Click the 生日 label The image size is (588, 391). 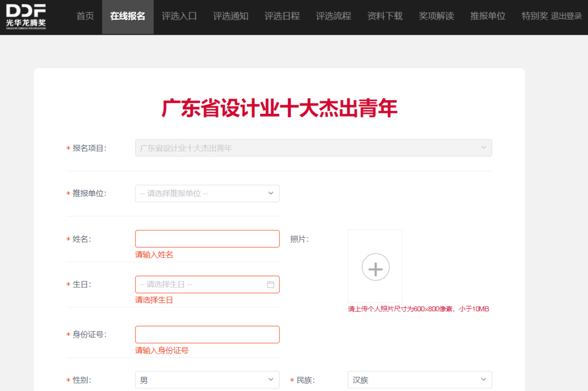coord(82,284)
